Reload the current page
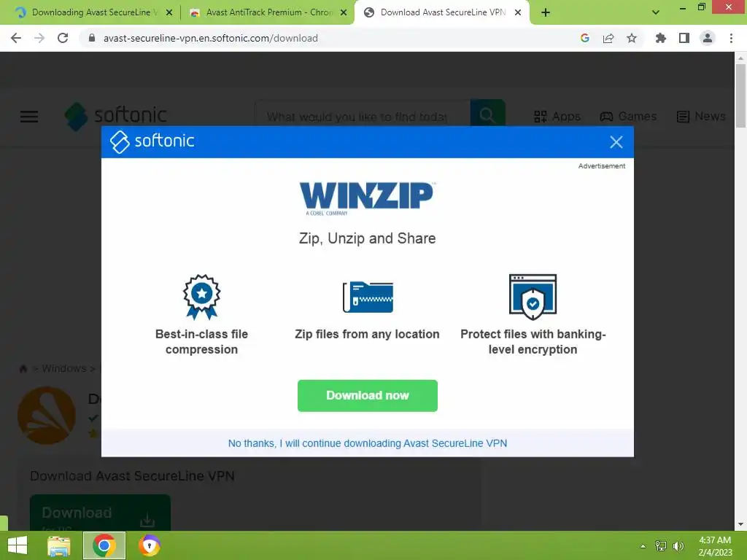The height and width of the screenshot is (560, 747). pyautogui.click(x=63, y=38)
